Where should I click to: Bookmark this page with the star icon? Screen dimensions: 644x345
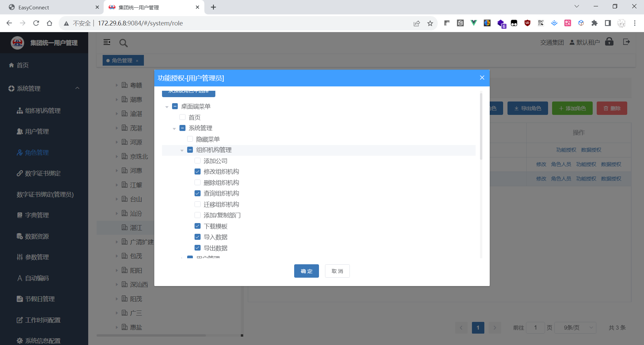pyautogui.click(x=430, y=23)
